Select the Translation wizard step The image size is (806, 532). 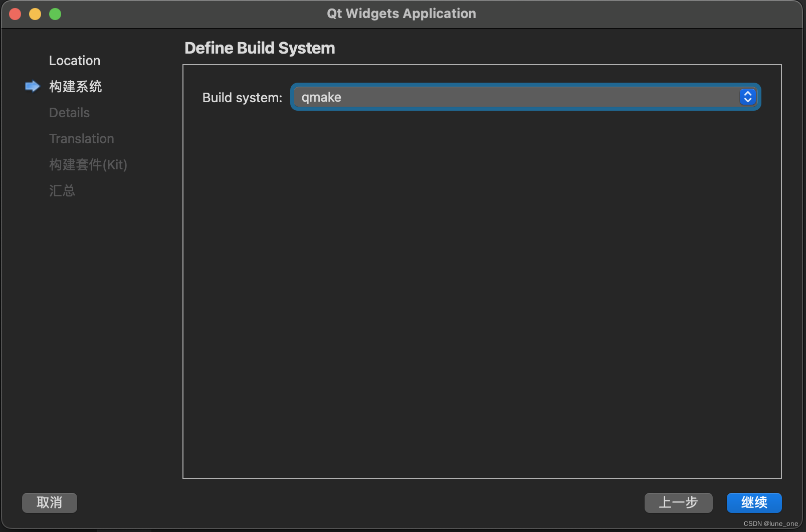tap(81, 138)
